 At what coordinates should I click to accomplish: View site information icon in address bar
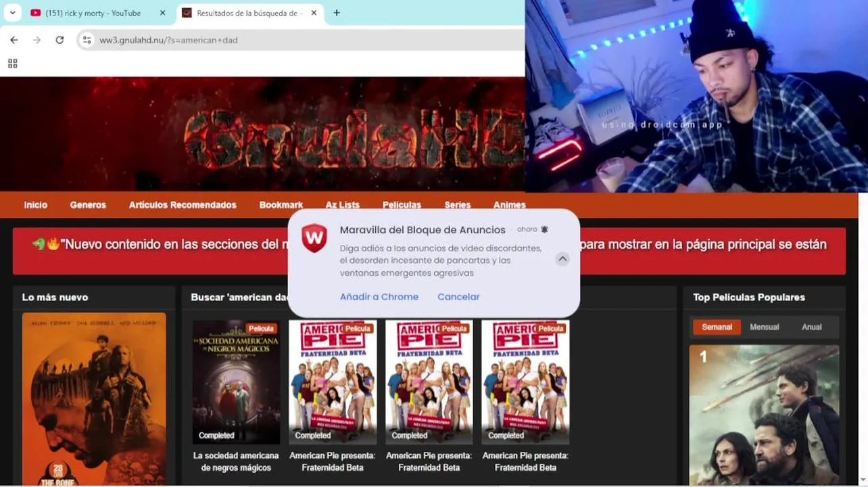(x=87, y=40)
